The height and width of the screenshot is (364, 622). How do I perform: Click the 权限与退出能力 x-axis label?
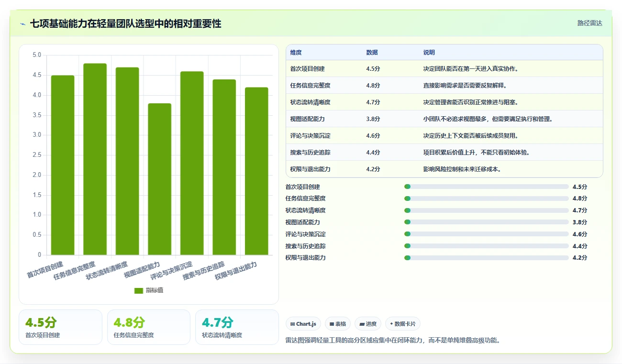[236, 271]
